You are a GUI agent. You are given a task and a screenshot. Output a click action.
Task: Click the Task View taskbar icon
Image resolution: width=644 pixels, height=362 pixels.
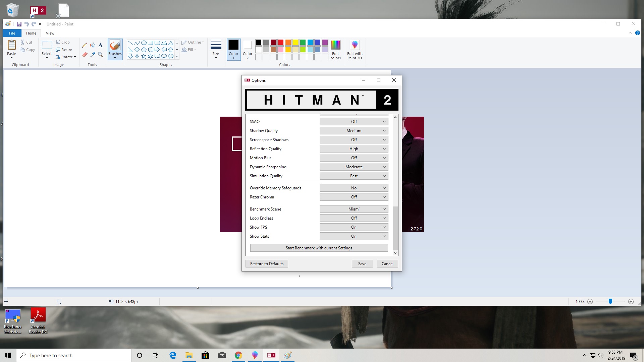coord(156,355)
